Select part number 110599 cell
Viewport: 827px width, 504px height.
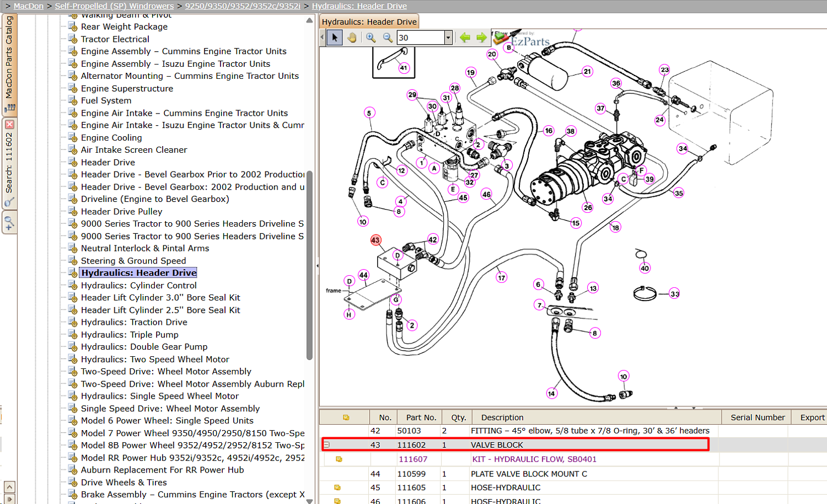tap(411, 474)
